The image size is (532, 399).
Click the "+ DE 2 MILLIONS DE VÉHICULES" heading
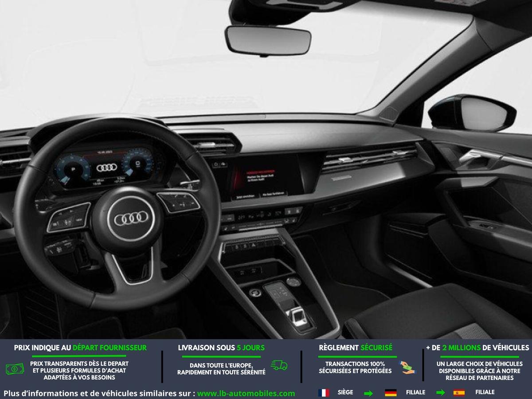[x=477, y=348]
